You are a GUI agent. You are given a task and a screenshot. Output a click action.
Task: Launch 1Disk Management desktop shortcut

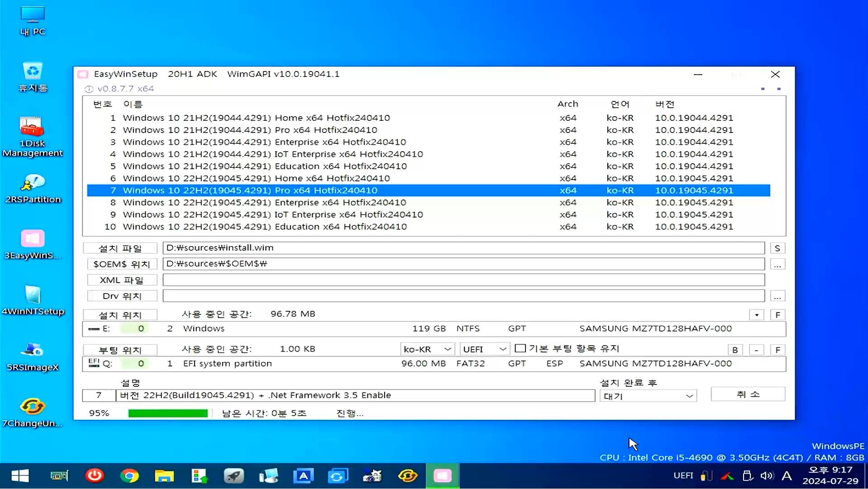[33, 137]
